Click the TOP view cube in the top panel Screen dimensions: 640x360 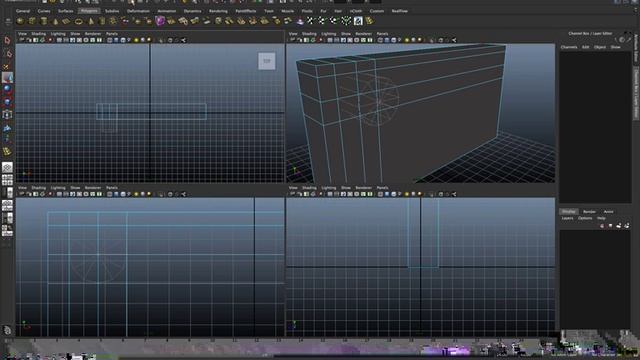point(267,61)
